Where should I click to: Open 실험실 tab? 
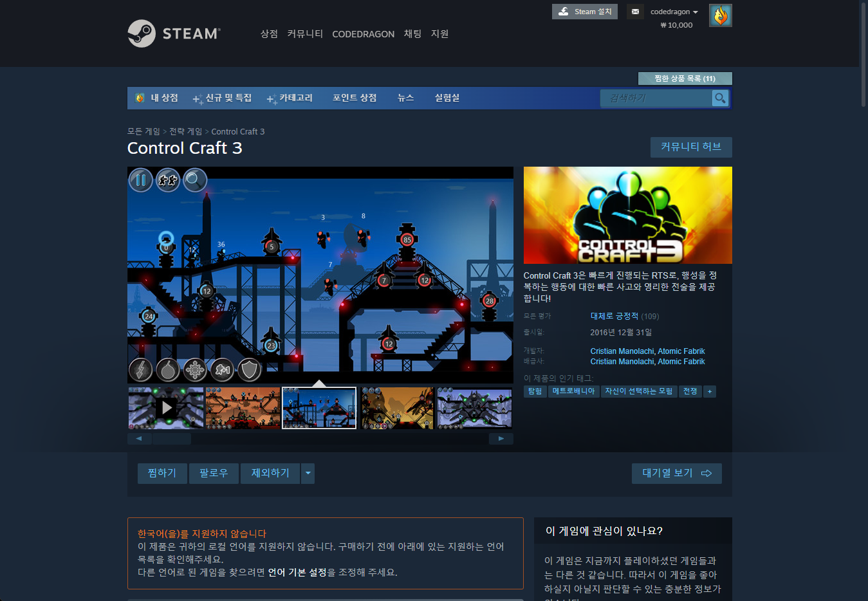pyautogui.click(x=447, y=98)
